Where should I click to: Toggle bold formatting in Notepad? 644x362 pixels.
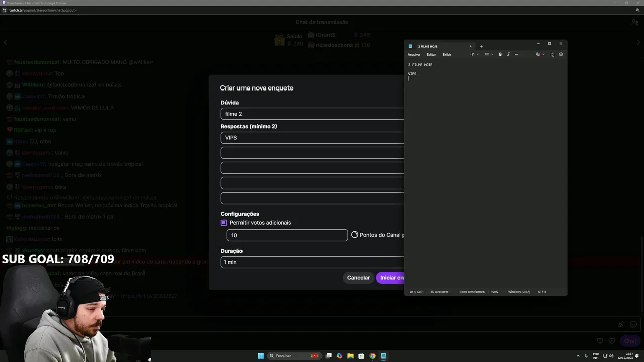click(500, 54)
